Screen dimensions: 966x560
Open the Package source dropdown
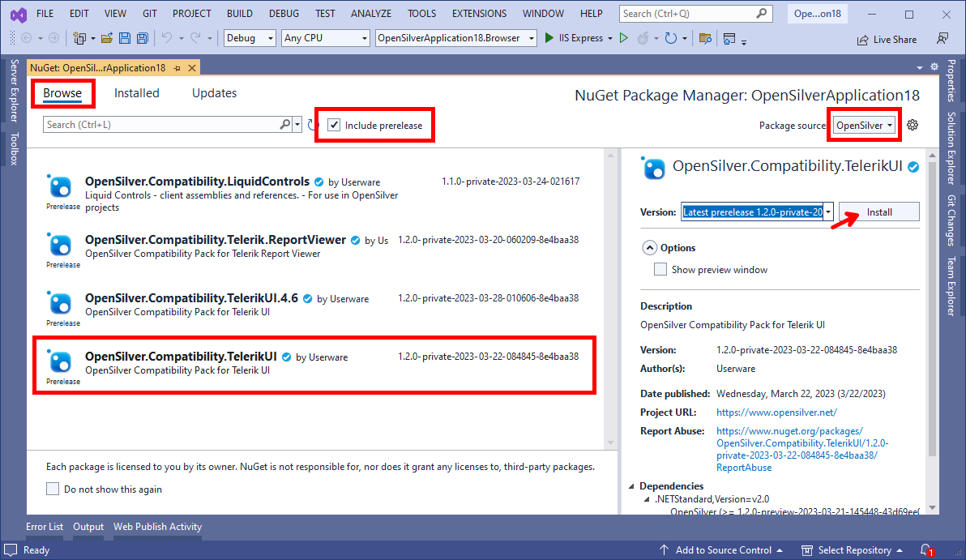click(x=865, y=125)
